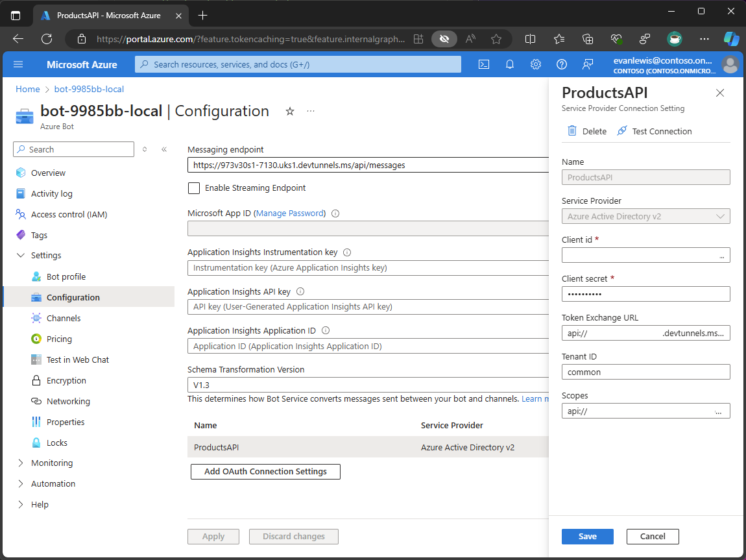Open the Support and help question icon
This screenshot has height=560, width=746.
pyautogui.click(x=561, y=64)
